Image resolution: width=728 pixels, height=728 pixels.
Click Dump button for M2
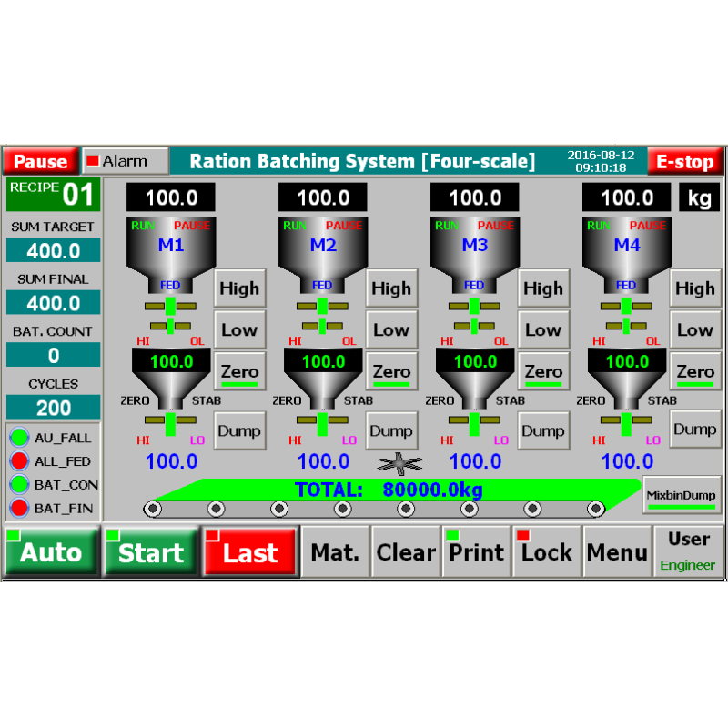tap(391, 430)
